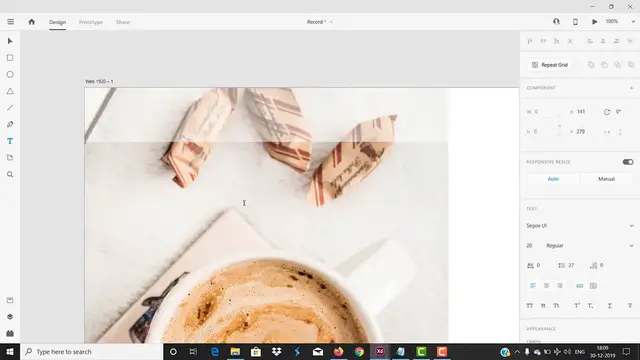Click the boolean Subtract icon
This screenshot has width=640, height=360.
[604, 64]
